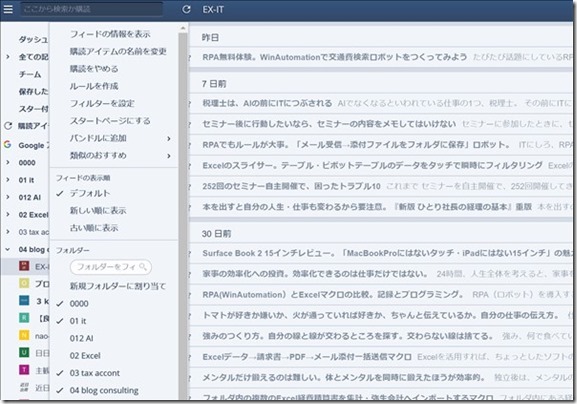Click the menu scroll-up arrow
Viewport: 577px width, 404px height.
[x=183, y=28]
